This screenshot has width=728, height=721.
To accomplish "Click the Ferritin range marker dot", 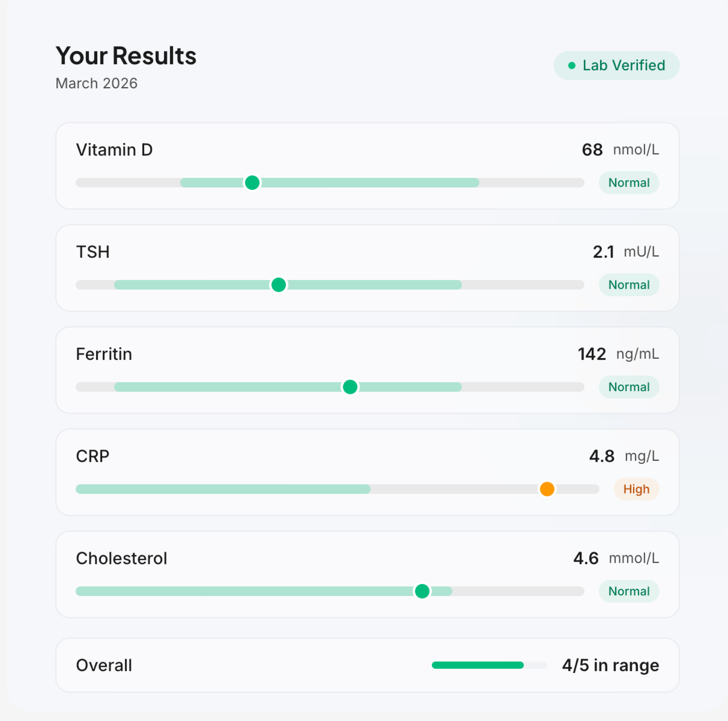I will [x=350, y=387].
